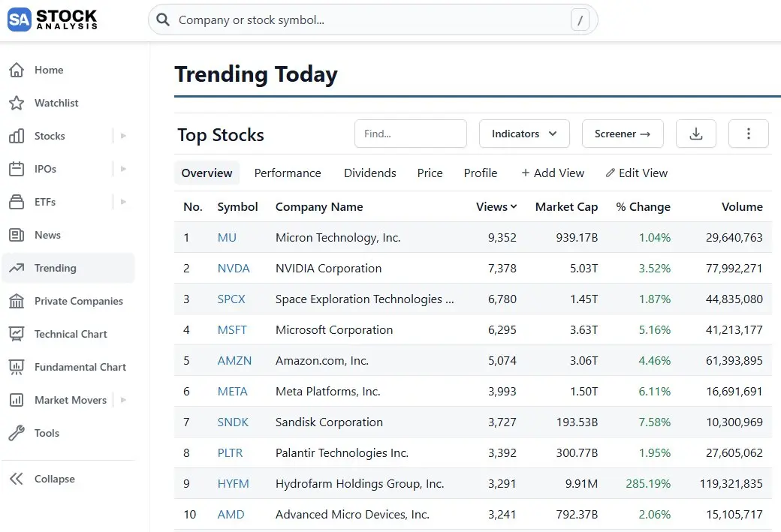Screen dimensions: 781x532
Task: Open the Indicators dropdown
Action: [x=524, y=134]
